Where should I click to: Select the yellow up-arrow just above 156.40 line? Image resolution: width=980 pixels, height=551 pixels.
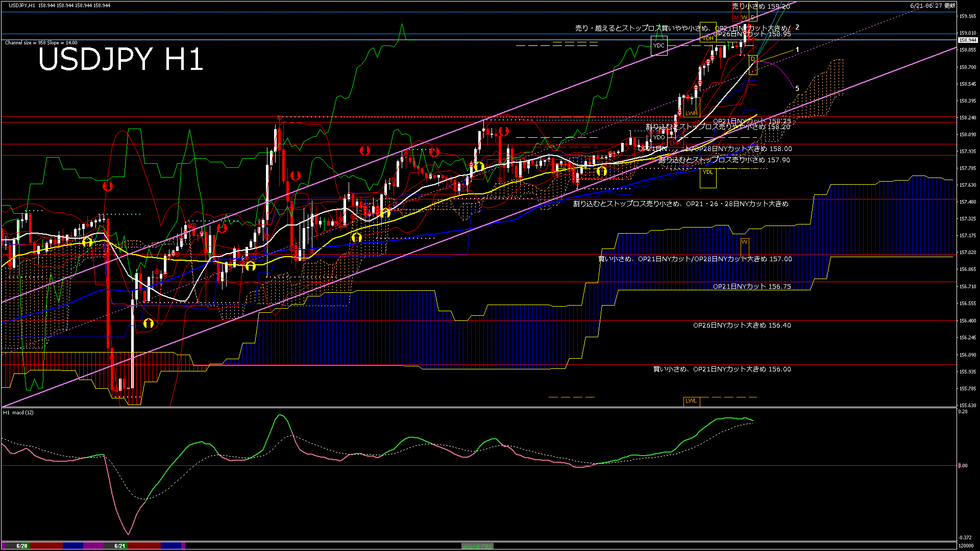pyautogui.click(x=149, y=323)
